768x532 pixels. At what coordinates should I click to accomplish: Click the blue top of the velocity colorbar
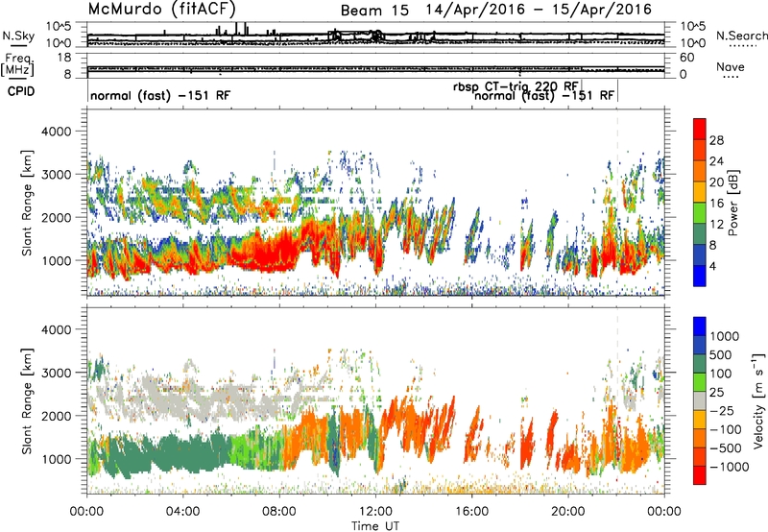[700, 326]
